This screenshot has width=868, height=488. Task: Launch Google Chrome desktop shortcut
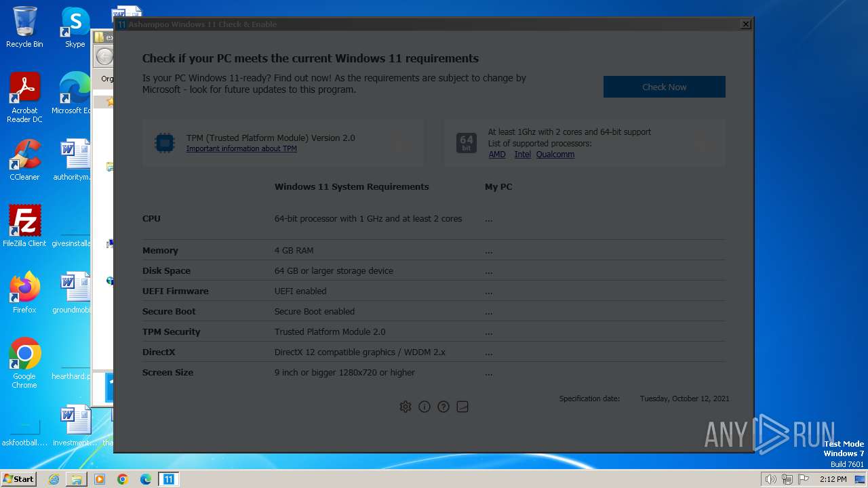pos(24,363)
